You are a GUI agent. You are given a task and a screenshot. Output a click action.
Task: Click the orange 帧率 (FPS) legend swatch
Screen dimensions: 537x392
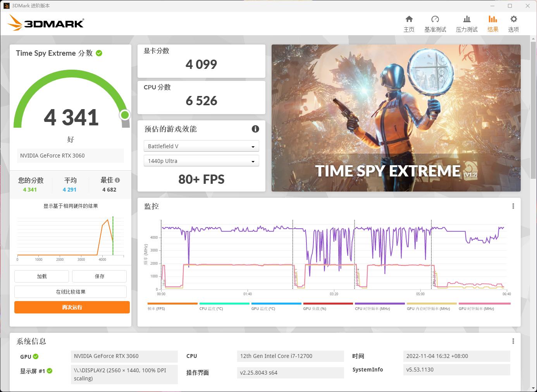point(172,304)
